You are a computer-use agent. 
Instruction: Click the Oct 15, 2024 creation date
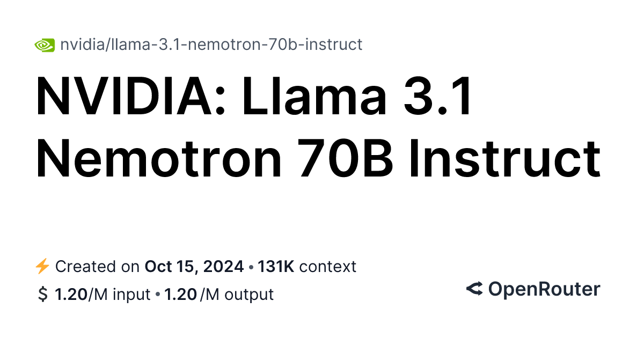tap(195, 267)
